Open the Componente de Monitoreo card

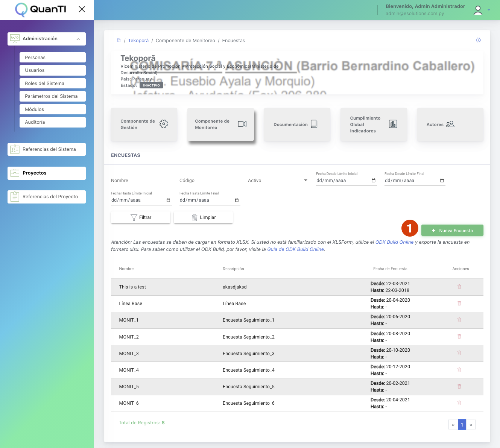click(221, 125)
